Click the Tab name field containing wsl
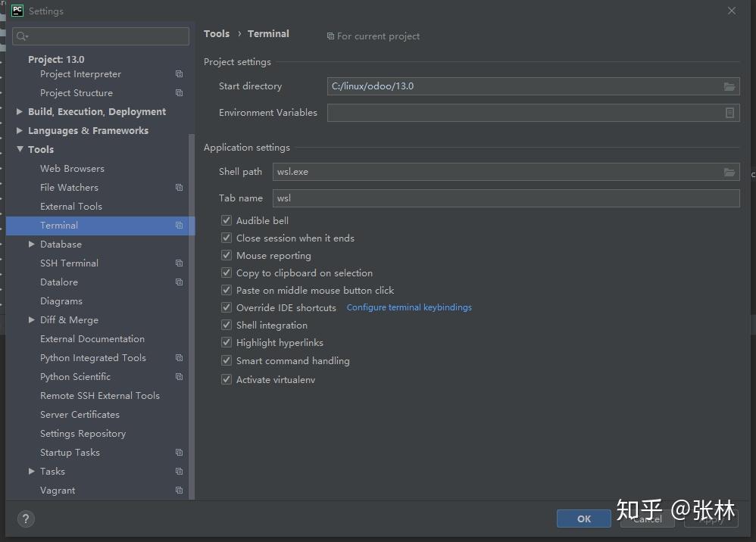Image resolution: width=756 pixels, height=542 pixels. (x=506, y=198)
